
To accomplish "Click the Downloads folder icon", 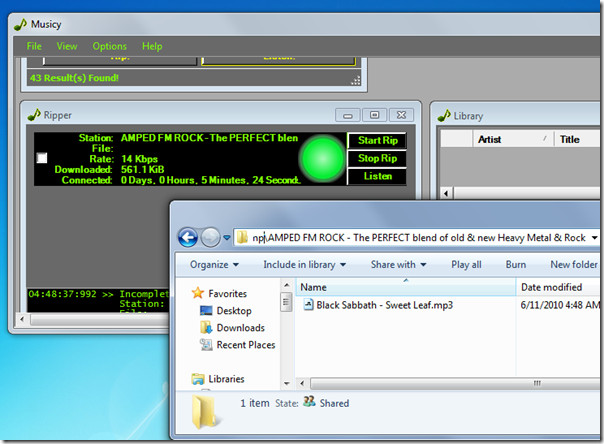I will tap(206, 327).
